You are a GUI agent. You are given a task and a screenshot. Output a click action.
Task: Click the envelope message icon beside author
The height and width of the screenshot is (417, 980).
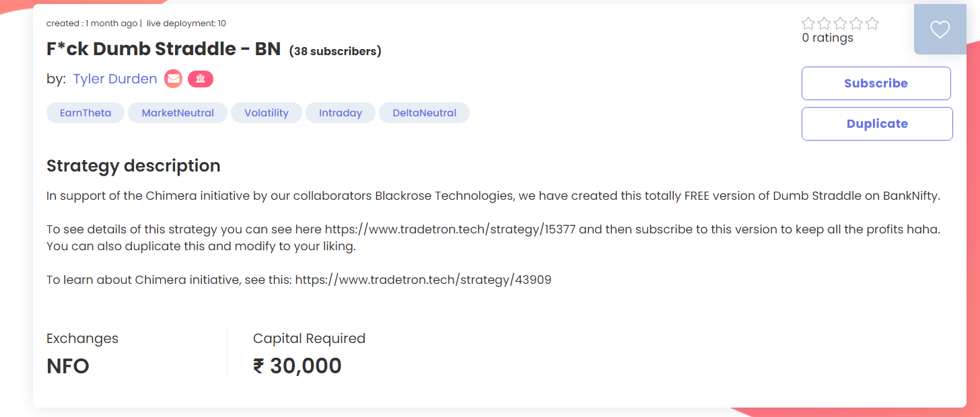[174, 79]
